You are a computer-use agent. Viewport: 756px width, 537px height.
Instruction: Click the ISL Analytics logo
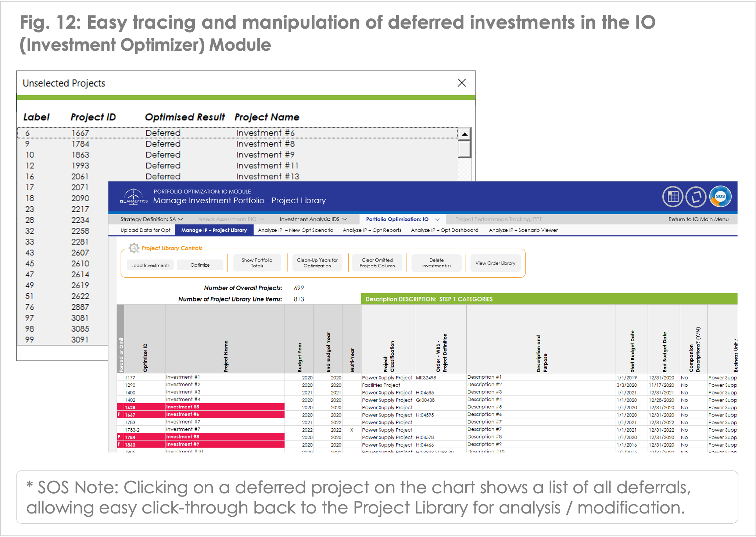tap(133, 197)
